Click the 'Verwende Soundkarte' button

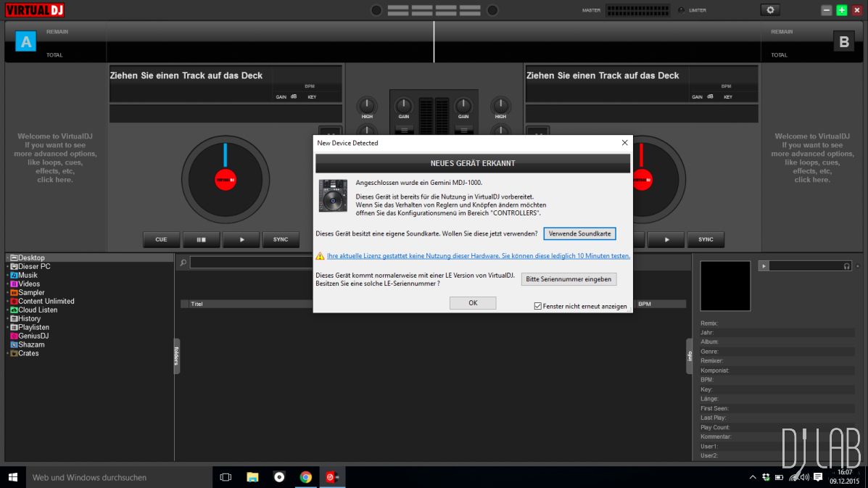click(x=579, y=233)
